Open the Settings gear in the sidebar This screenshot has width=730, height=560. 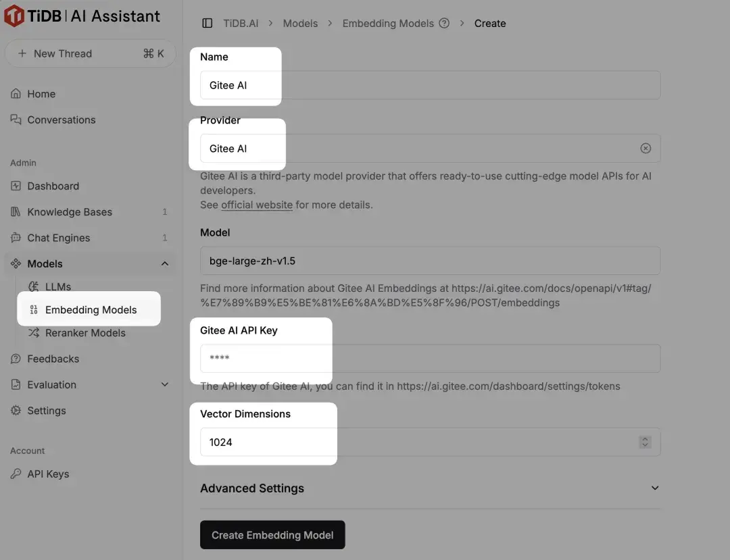15,410
